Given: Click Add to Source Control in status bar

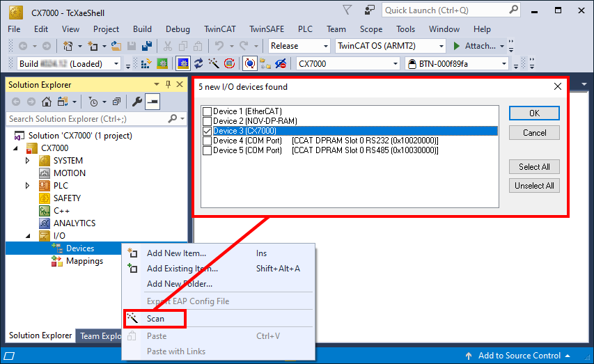Looking at the screenshot, I should (x=519, y=356).
